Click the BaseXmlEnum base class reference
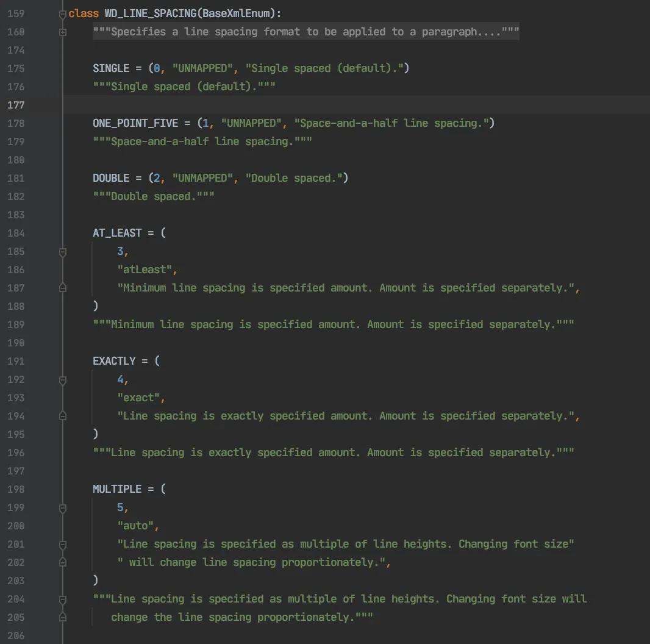Viewport: 650px width, 644px height. (236, 13)
